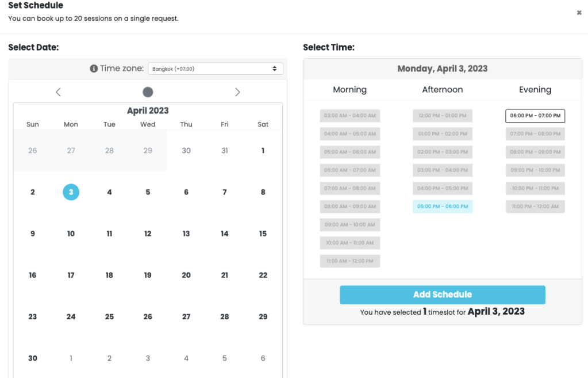Select April 22 in the Sat column
The height and width of the screenshot is (378, 588).
[263, 275]
